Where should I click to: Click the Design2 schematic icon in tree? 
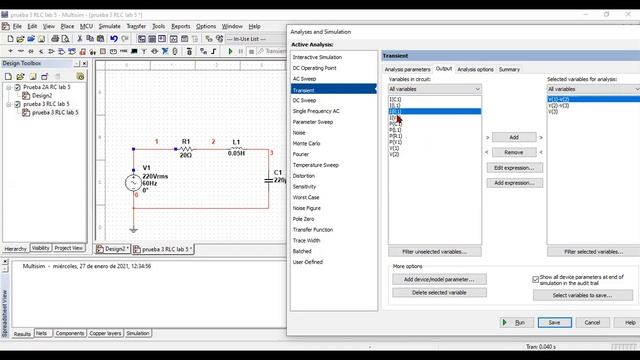[26, 96]
